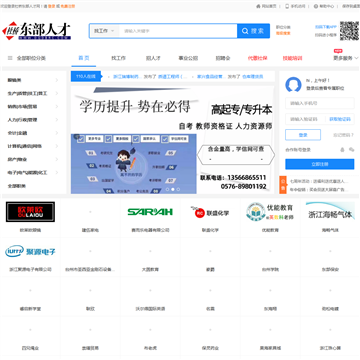Expand the 会计|金融 category chevron
This screenshot has height=360, width=360.
pyautogui.click(x=57, y=133)
